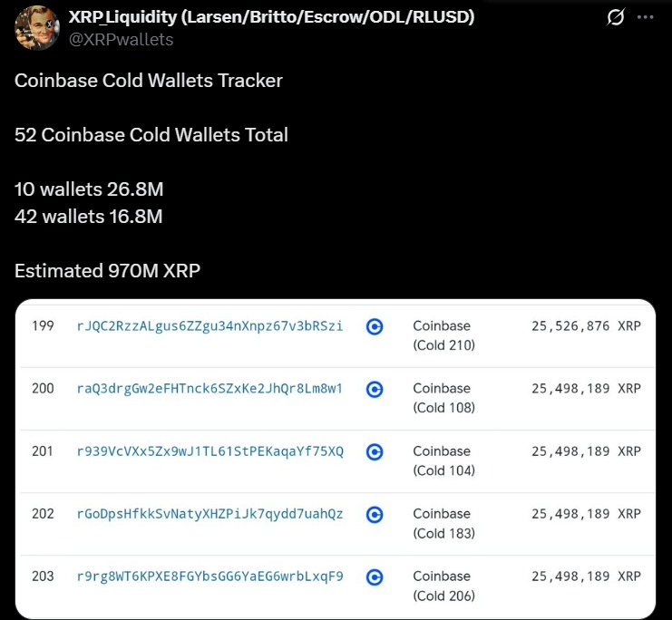Click rank number 201
Viewport: 672px width, 620px height.
click(43, 451)
